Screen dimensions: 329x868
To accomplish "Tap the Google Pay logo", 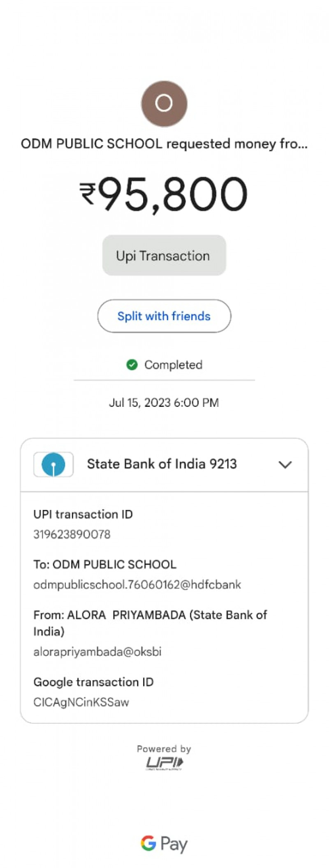I will click(x=164, y=843).
